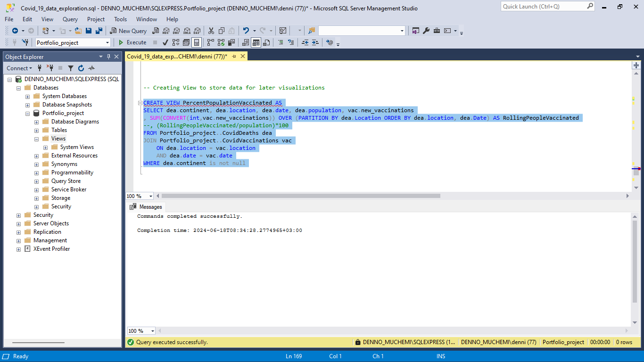Image resolution: width=644 pixels, height=362 pixels.
Task: Select the Query Store folder
Action: (x=66, y=181)
